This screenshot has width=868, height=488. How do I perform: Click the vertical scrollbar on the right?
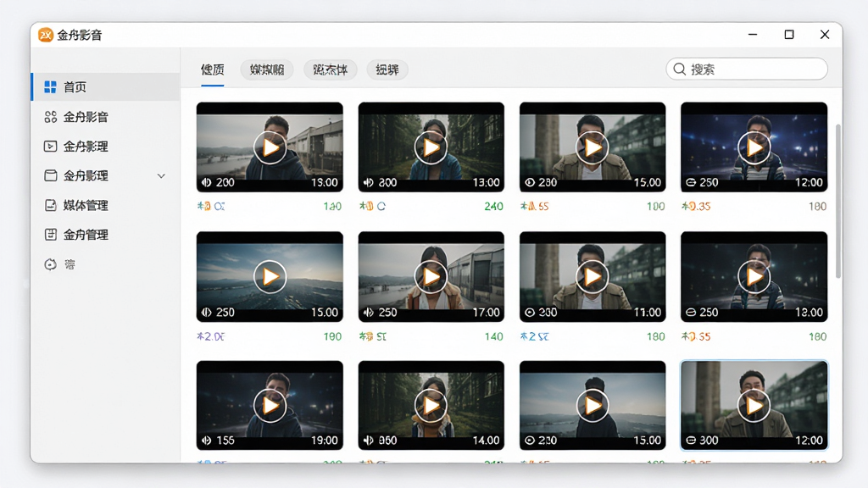pyautogui.click(x=838, y=201)
